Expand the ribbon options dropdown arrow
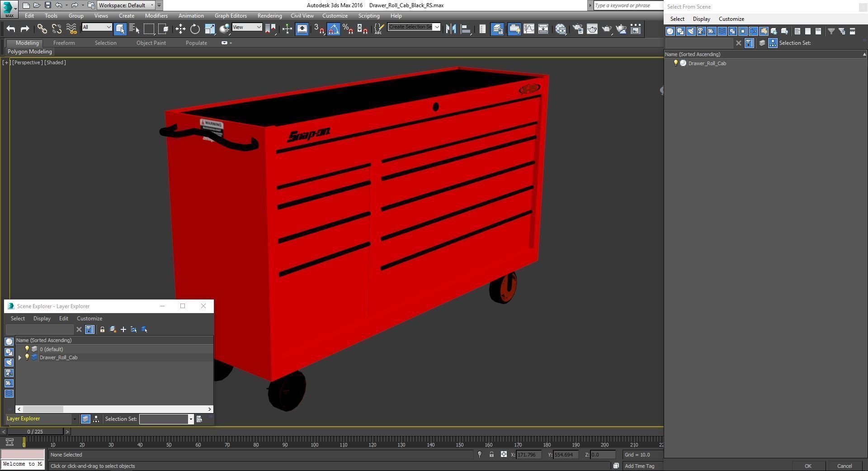The width and height of the screenshot is (868, 471). (x=231, y=43)
